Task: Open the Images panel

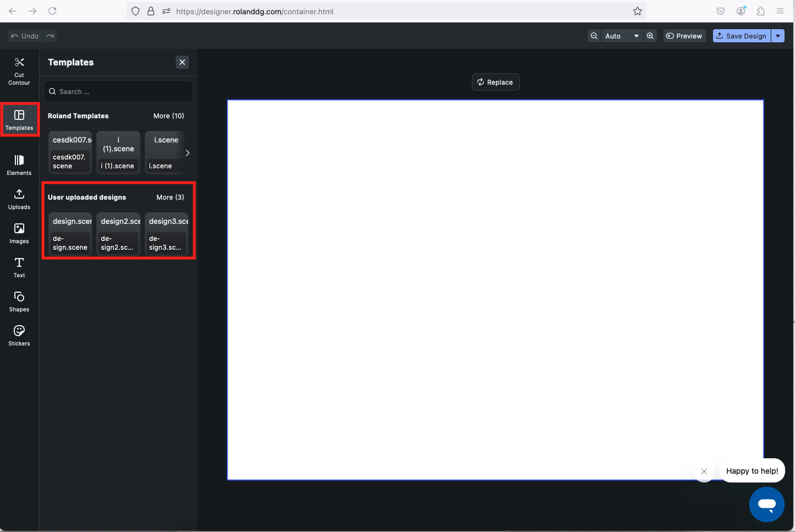Action: coord(19,233)
